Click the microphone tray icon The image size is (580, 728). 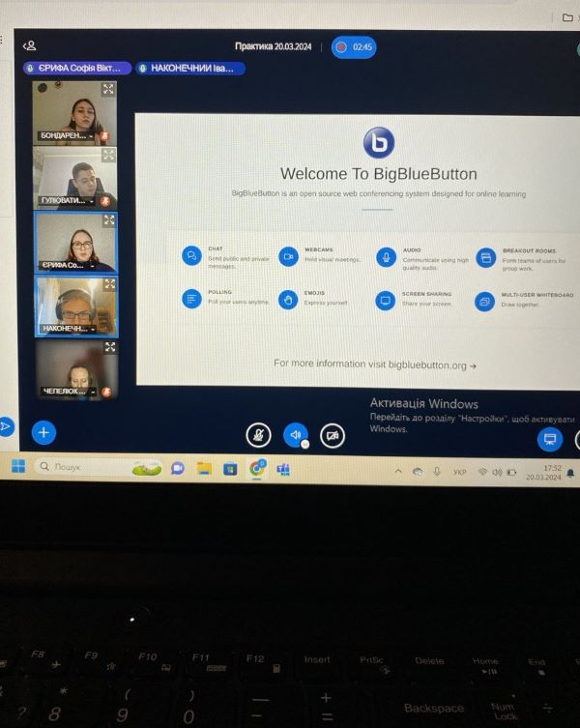[437, 472]
